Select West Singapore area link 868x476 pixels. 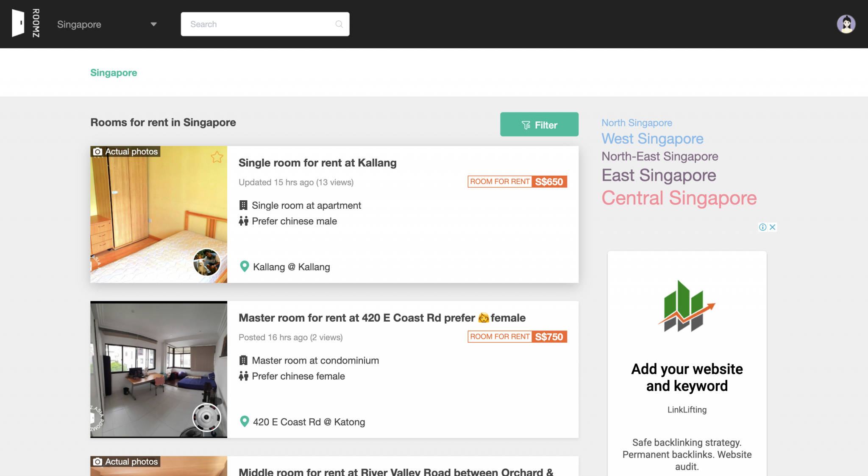pos(652,139)
